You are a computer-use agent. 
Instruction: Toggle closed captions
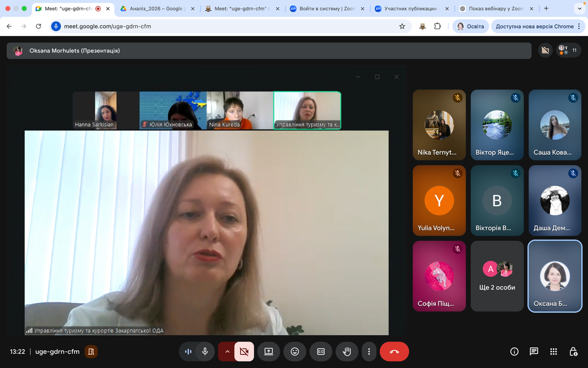[x=321, y=352]
